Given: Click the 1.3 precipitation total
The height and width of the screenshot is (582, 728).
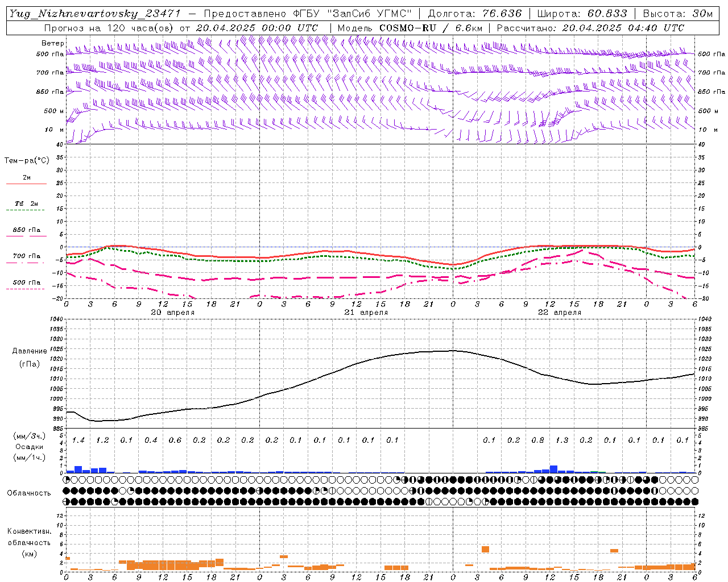Looking at the screenshot, I should click(562, 440).
